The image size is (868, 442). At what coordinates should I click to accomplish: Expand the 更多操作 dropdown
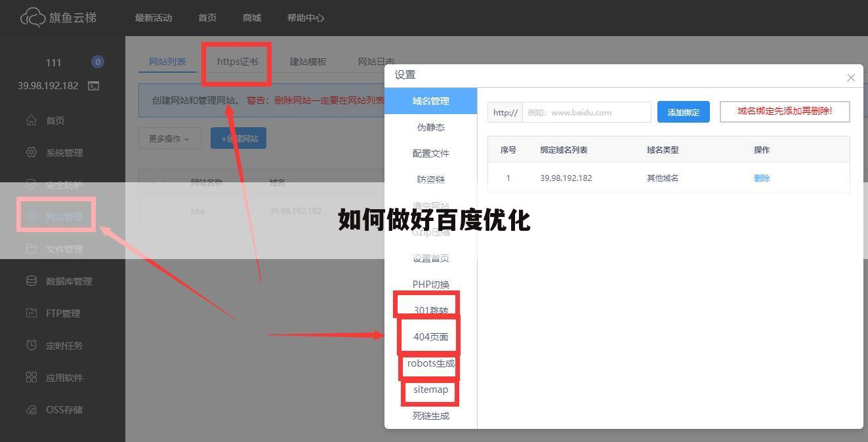tap(169, 138)
